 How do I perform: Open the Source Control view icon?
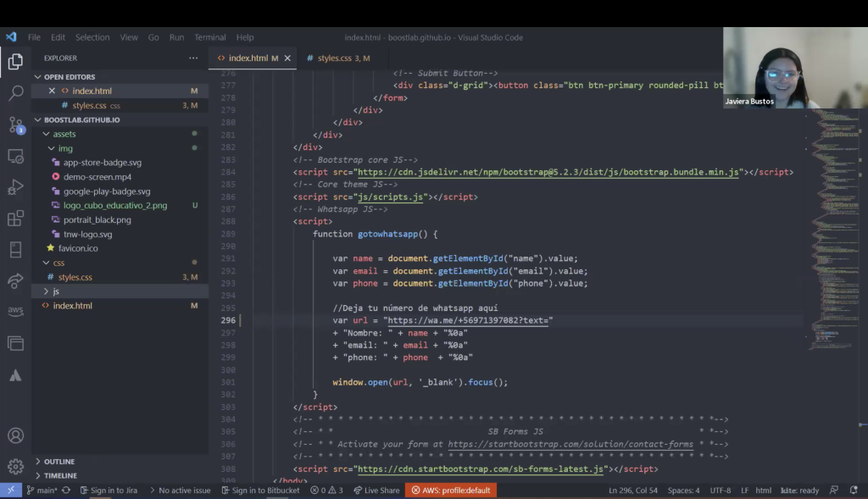pos(15,125)
